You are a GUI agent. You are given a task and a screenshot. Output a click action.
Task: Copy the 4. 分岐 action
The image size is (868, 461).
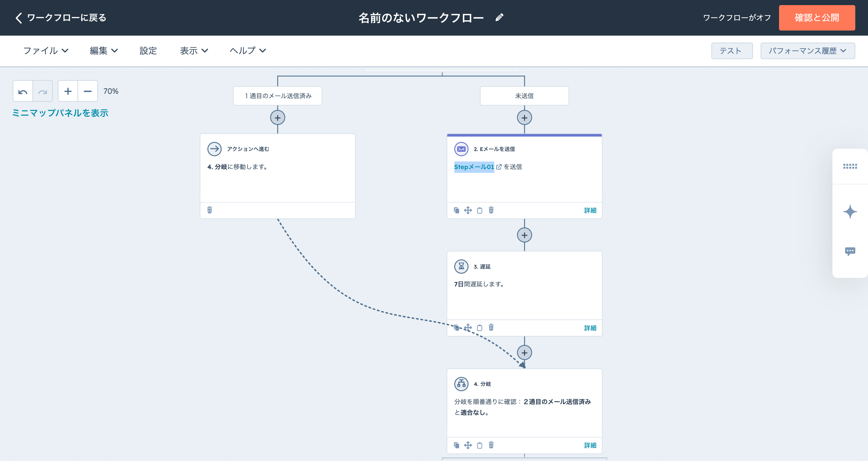pos(457,445)
